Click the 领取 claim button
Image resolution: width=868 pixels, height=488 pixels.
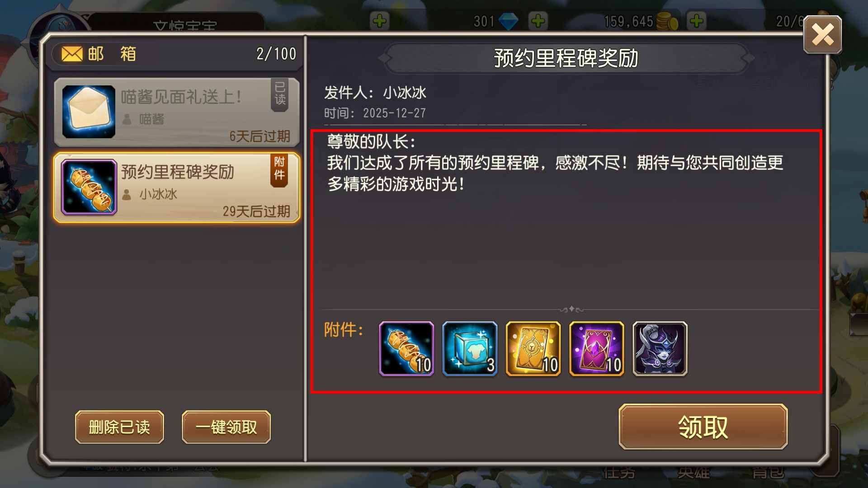point(703,427)
